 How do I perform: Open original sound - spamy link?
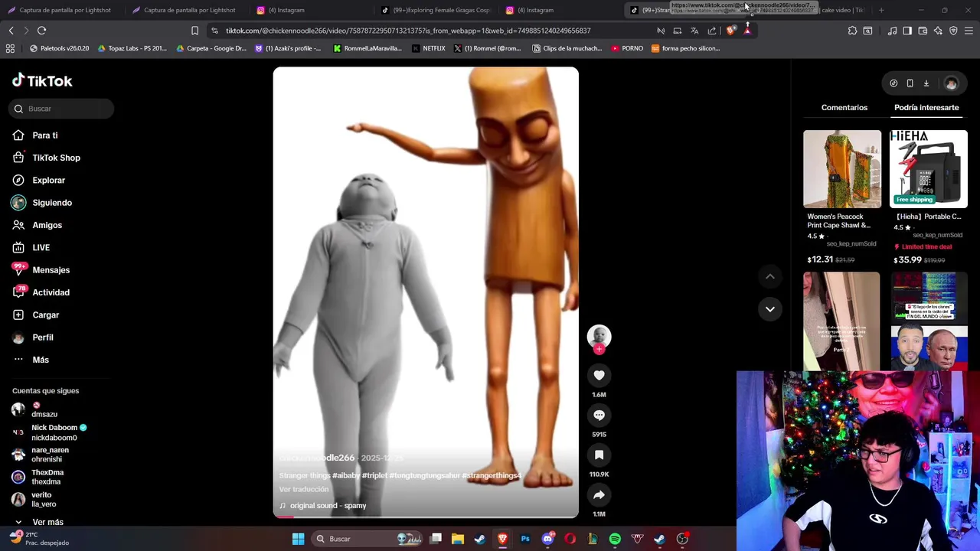click(x=328, y=506)
